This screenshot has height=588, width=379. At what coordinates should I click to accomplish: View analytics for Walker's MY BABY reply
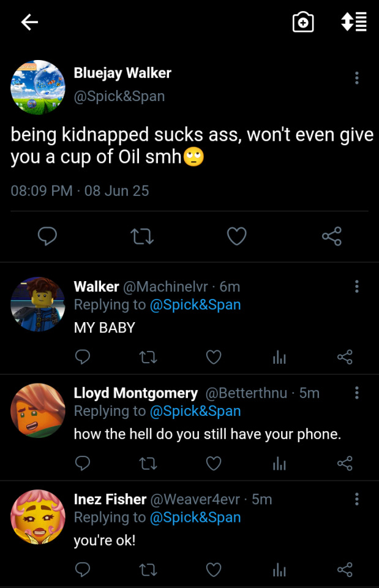point(279,357)
